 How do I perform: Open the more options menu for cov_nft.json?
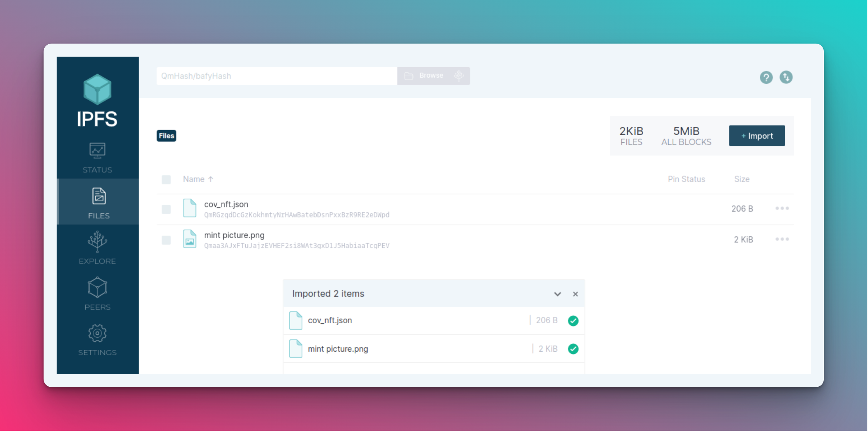(x=782, y=208)
